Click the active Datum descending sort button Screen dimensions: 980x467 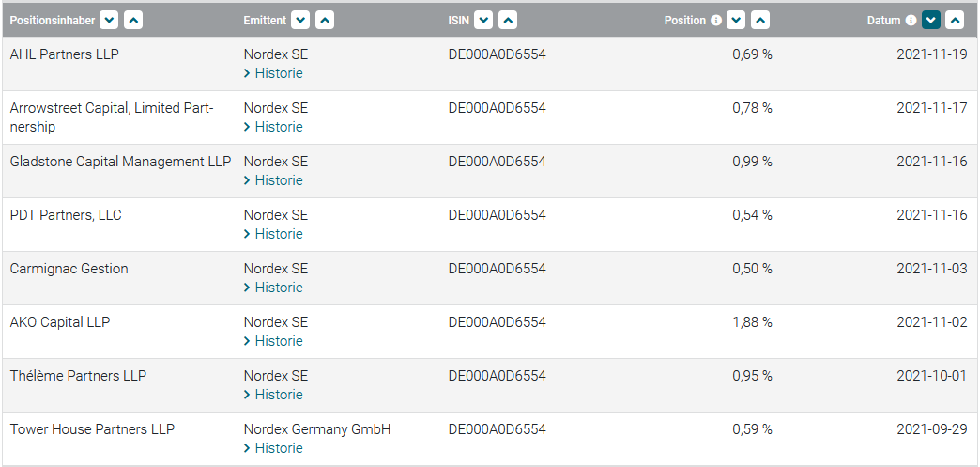click(930, 20)
